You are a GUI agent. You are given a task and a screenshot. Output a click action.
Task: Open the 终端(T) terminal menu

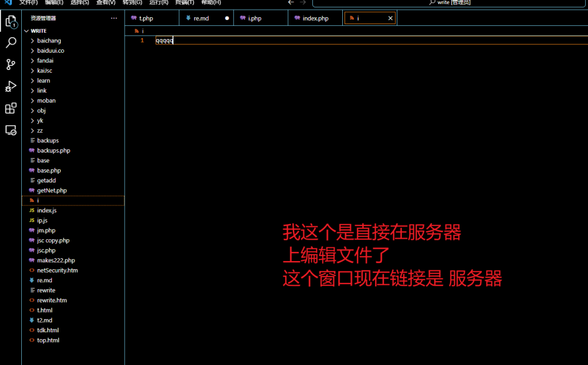click(x=184, y=2)
